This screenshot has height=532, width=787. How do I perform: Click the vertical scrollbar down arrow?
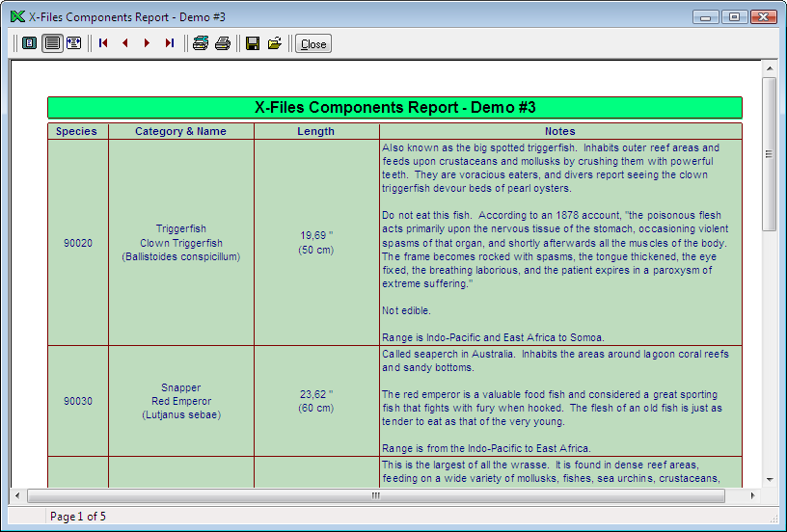coord(769,479)
